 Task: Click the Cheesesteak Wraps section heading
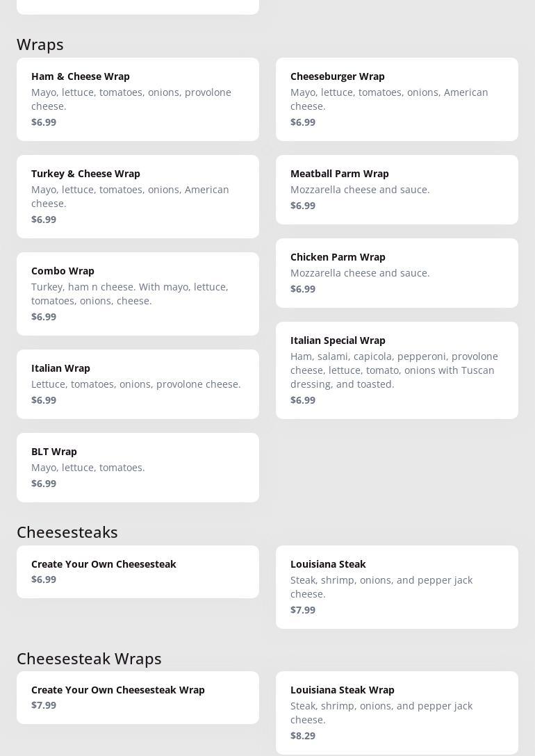click(89, 658)
